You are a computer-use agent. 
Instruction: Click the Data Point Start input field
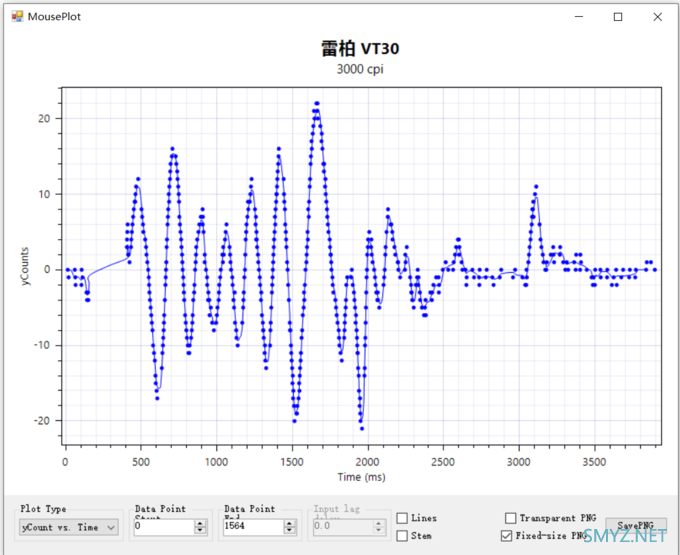tap(164, 526)
